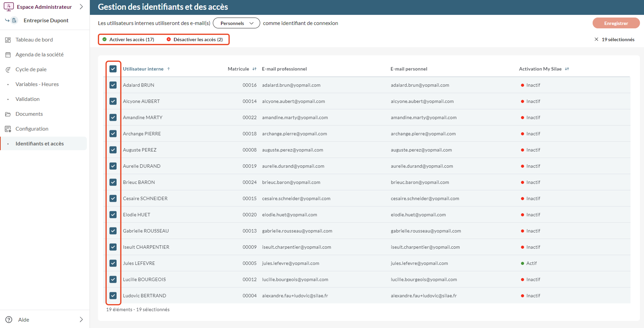Click the Cycle de paie euro icon
The height and width of the screenshot is (328, 644).
point(8,69)
